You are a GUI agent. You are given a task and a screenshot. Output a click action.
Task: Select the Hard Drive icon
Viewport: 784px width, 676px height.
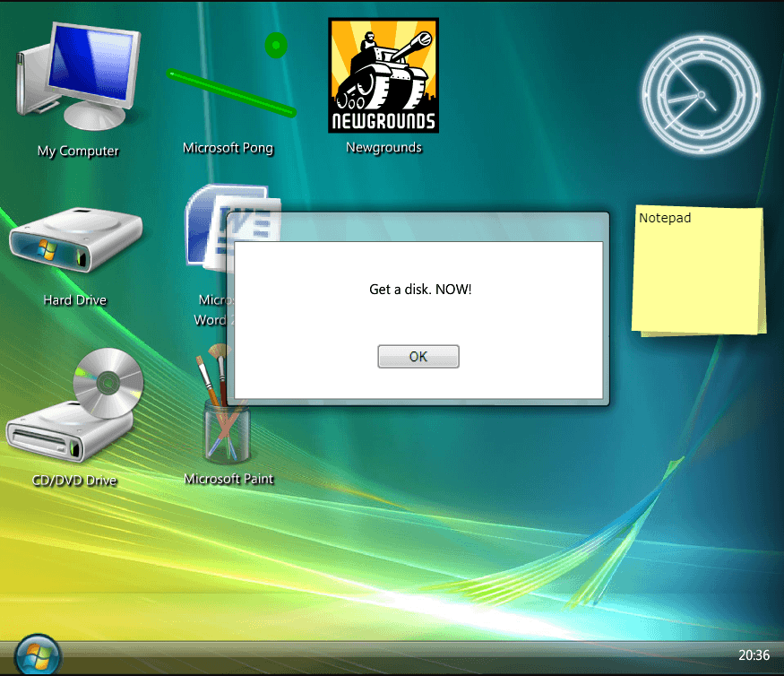pos(76,240)
